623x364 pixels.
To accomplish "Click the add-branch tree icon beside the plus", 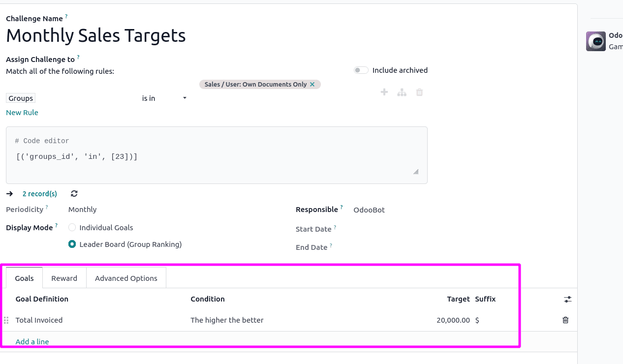I will pos(402,92).
